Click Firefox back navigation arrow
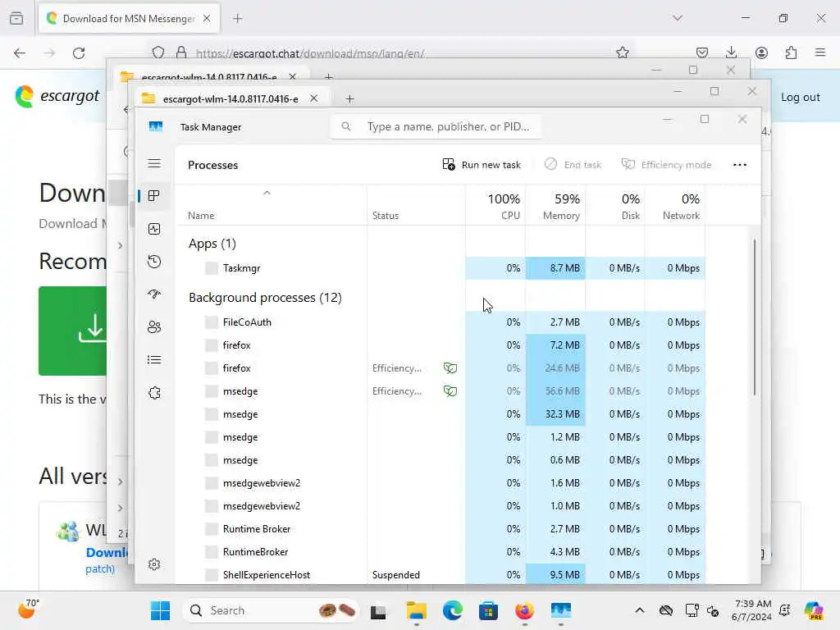This screenshot has height=630, width=840. (20, 53)
